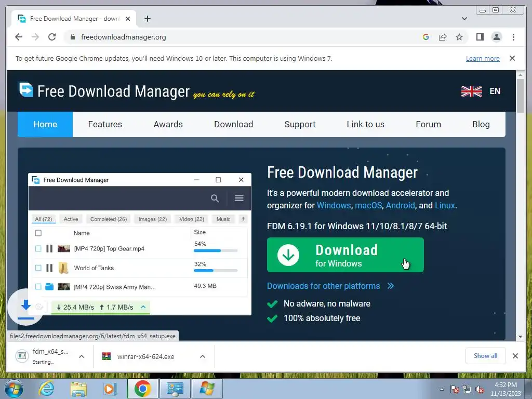Click the Top Gear 54% progress bar

tap(216, 251)
